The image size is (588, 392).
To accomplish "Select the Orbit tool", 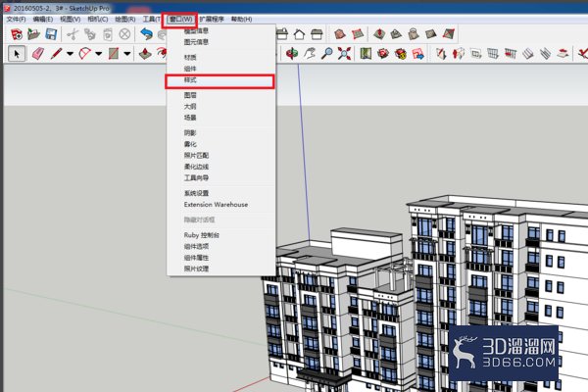I will click(291, 54).
